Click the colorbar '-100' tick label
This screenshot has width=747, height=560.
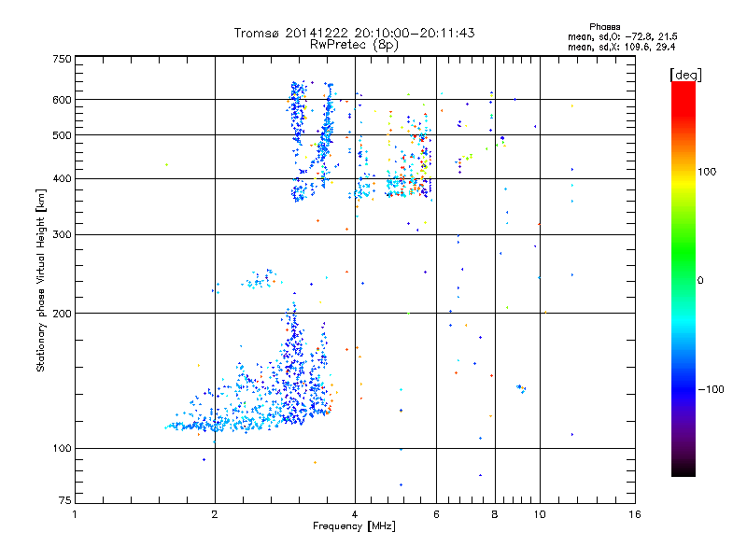pos(711,389)
